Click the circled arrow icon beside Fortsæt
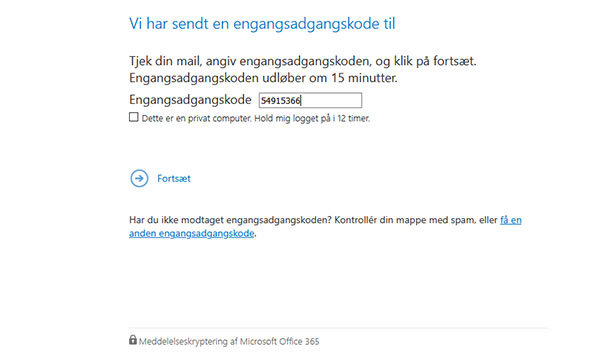Viewport: 600px width, 360px height. [x=139, y=178]
